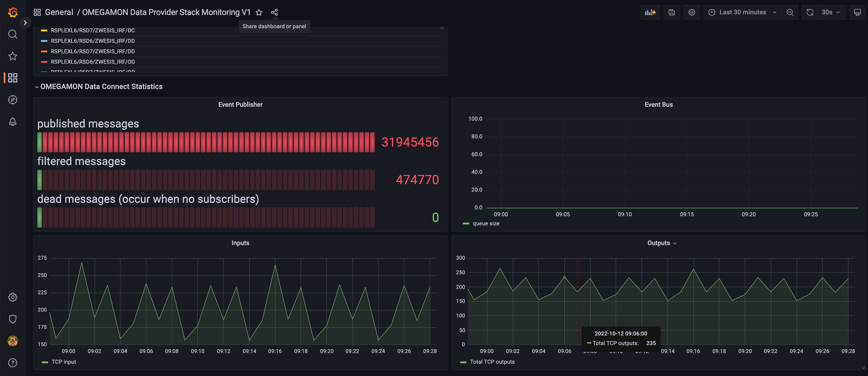
Task: Open Starred dashboards from sidebar
Action: pos(13,56)
